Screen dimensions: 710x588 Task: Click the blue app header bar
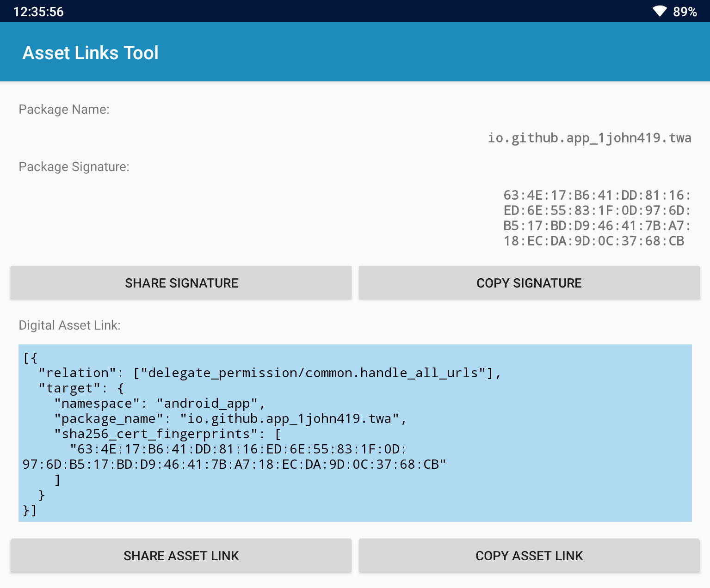pos(355,52)
